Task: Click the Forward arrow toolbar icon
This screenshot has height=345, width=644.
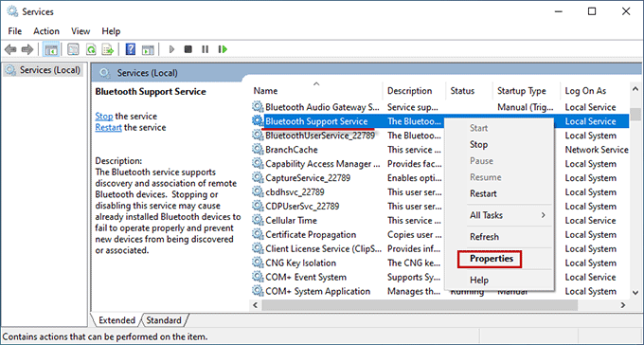Action: coord(27,49)
